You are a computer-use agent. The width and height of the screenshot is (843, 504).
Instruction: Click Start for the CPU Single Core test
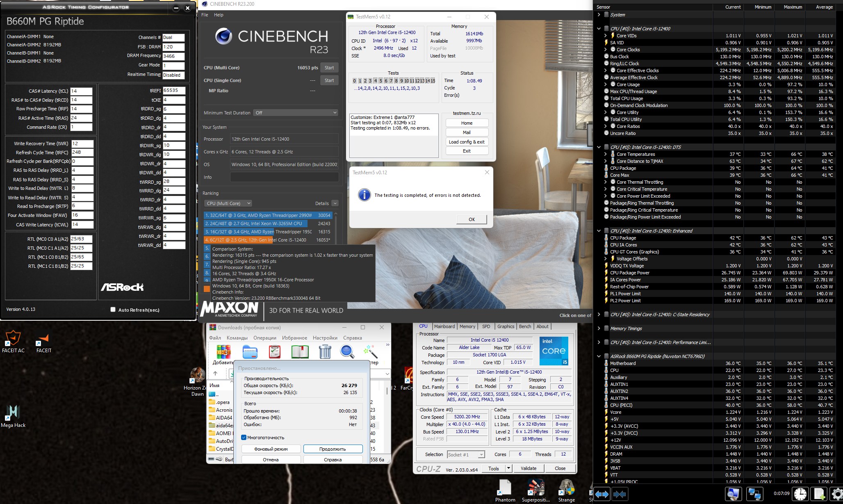click(x=329, y=80)
